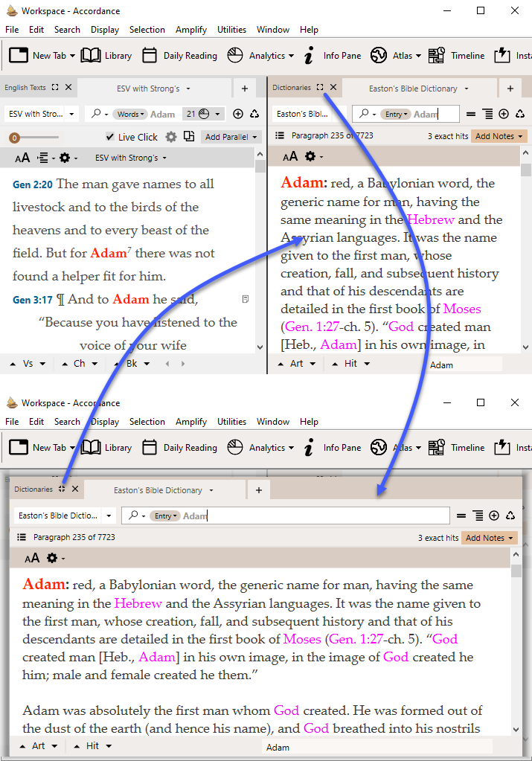This screenshot has height=761, width=532.
Task: Close the English Texts zone
Action: [68, 88]
